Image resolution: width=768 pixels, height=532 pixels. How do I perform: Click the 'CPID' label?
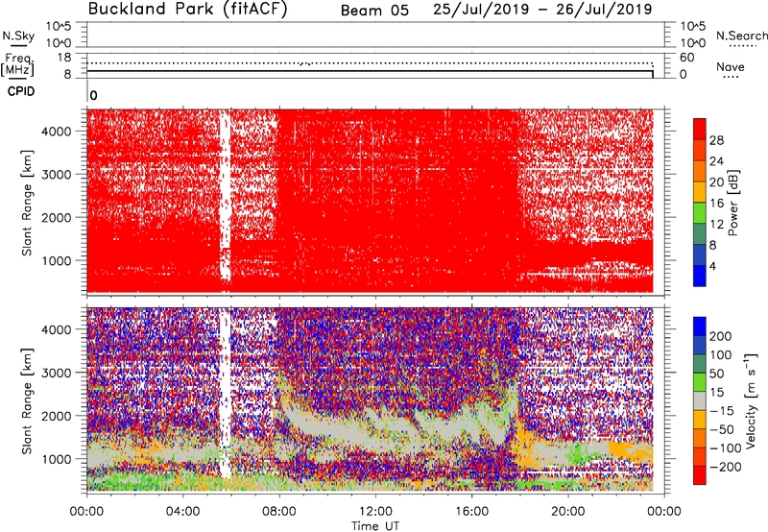pos(21,91)
